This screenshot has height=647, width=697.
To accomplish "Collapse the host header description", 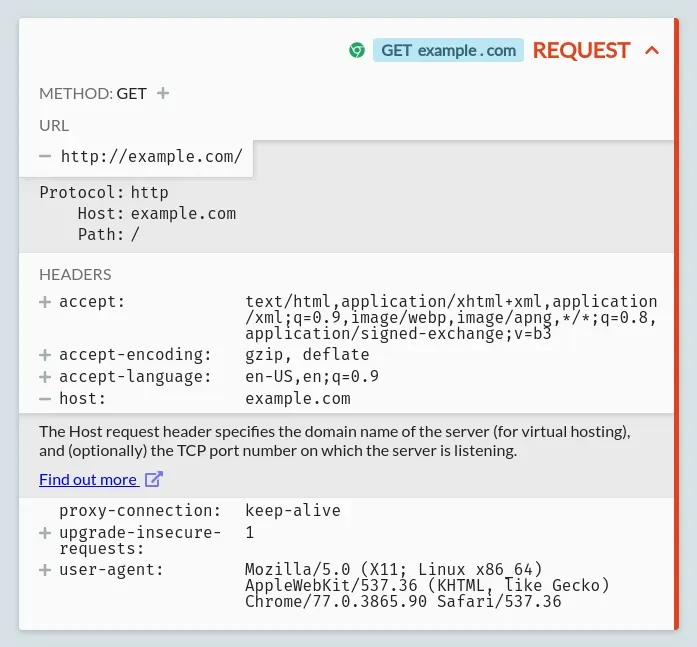I will click(45, 399).
